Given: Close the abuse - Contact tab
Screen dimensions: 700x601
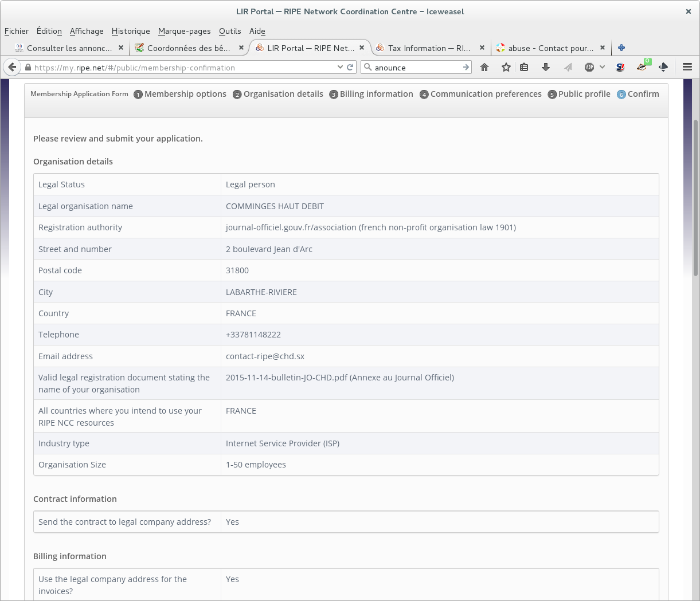Looking at the screenshot, I should click(603, 48).
